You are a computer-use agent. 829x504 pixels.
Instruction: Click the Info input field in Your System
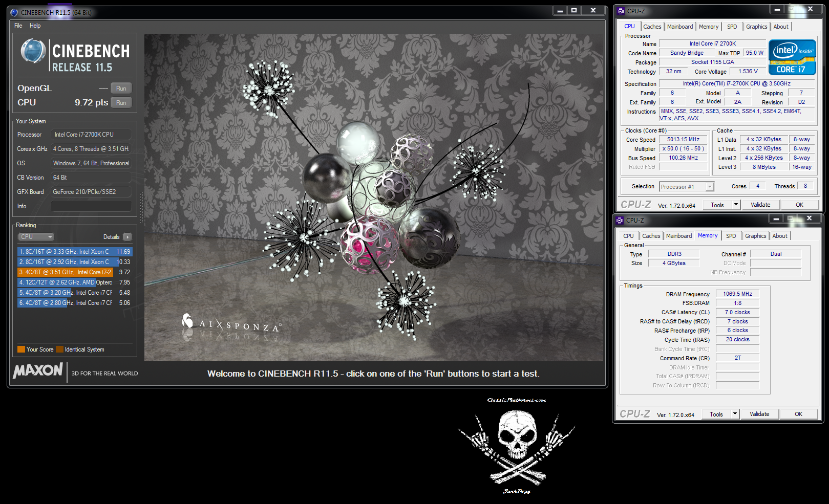coord(91,206)
